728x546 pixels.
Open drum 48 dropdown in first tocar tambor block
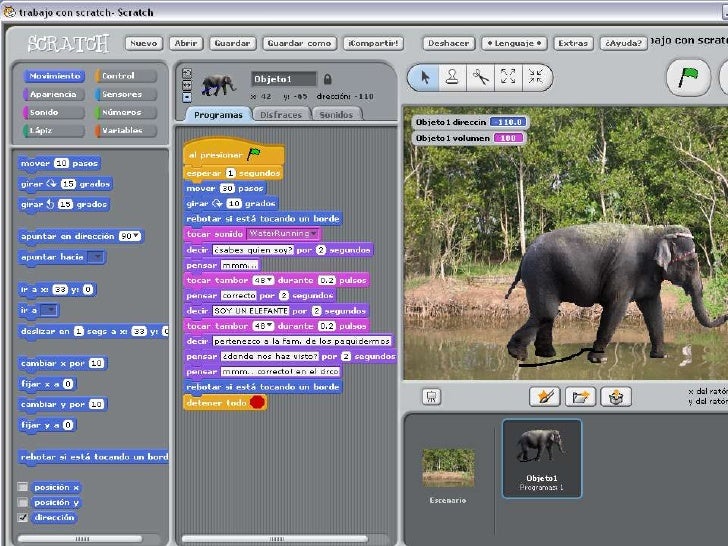pyautogui.click(x=270, y=280)
